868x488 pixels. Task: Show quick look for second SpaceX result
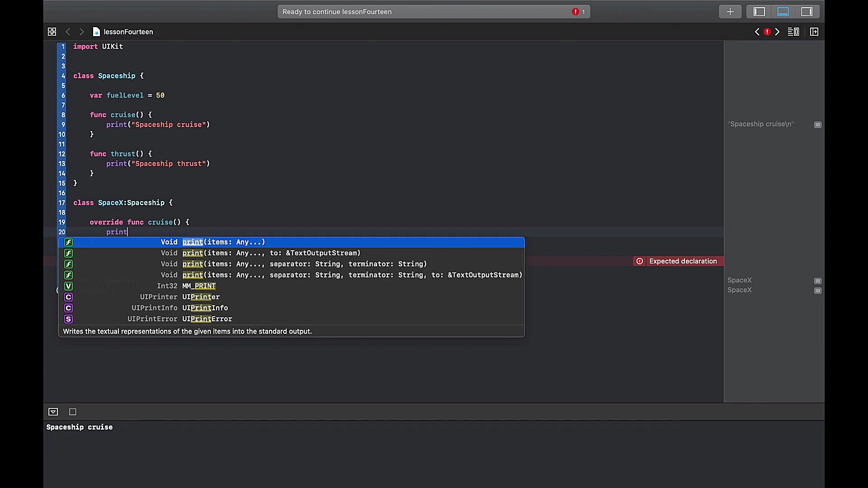(818, 291)
